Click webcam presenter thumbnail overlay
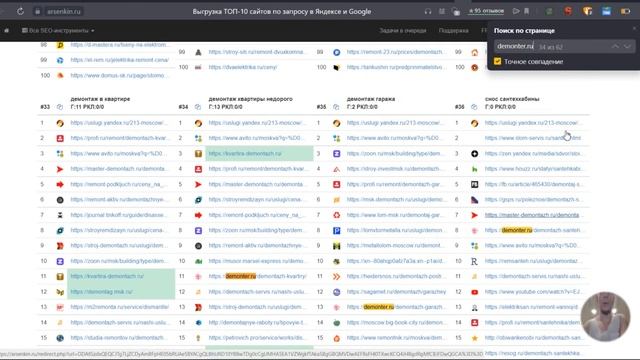Image resolution: width=640 pixels, height=360 pixels. 605,316
